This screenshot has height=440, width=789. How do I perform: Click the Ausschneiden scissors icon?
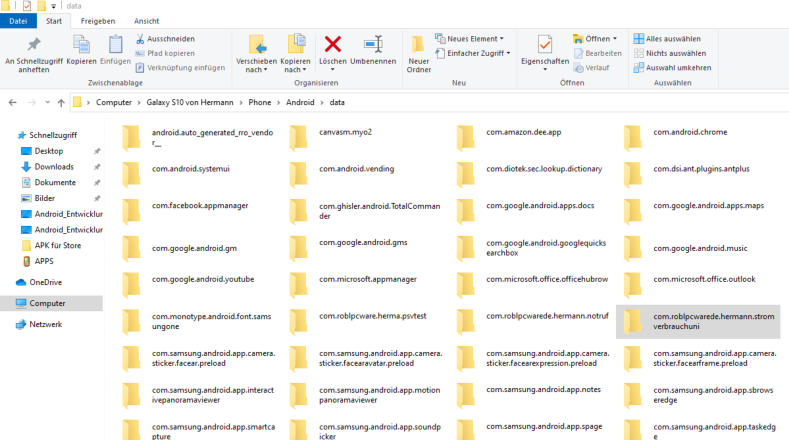point(139,39)
